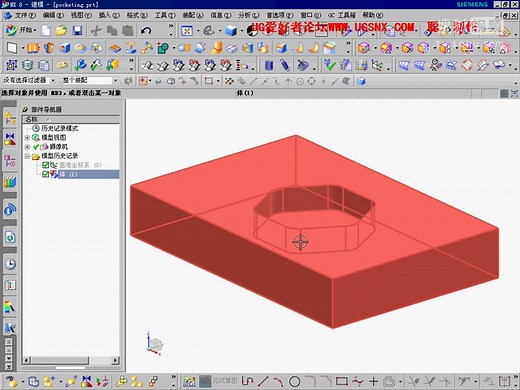The image size is (520, 390).
Task: Open the 格式 (Format) menu
Action: (137, 15)
